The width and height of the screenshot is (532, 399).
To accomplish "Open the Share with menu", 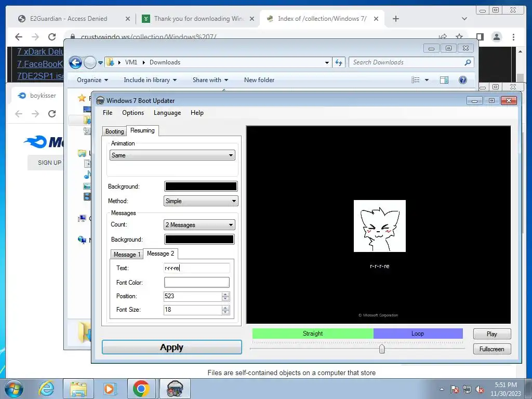I will click(210, 80).
